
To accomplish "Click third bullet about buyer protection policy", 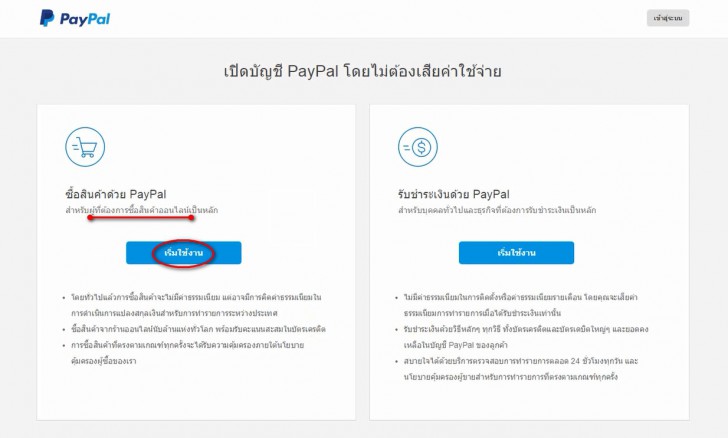I will click(188, 353).
